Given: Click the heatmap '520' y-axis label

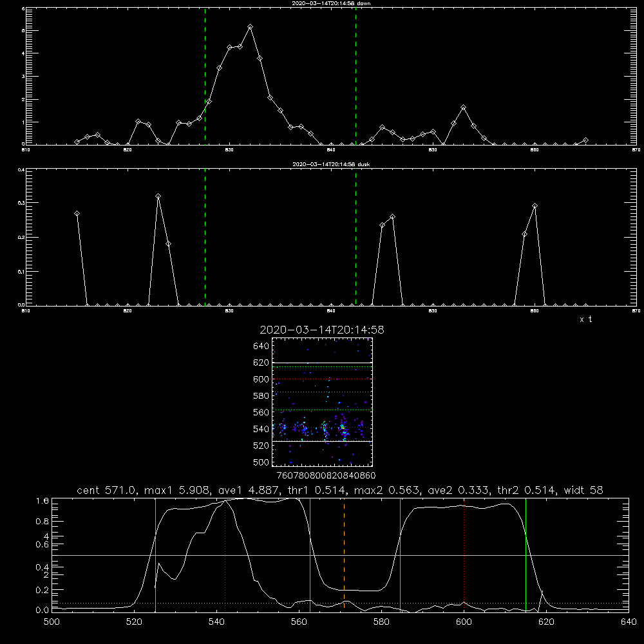Looking at the screenshot, I should point(261,446).
